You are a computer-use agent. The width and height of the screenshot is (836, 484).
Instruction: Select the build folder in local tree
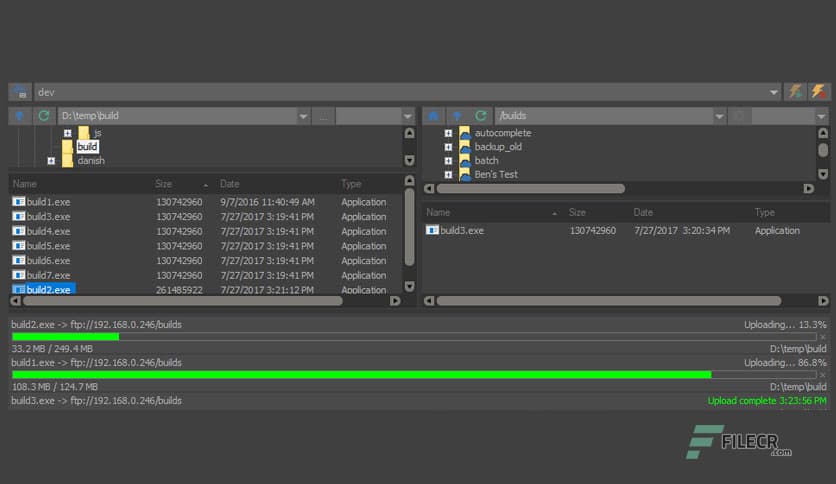click(87, 147)
